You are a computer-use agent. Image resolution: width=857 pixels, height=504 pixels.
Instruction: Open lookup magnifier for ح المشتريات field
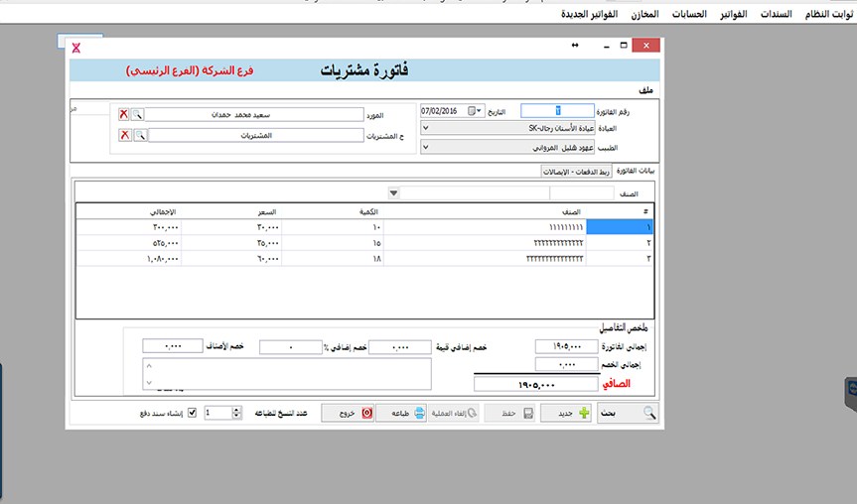tap(140, 135)
